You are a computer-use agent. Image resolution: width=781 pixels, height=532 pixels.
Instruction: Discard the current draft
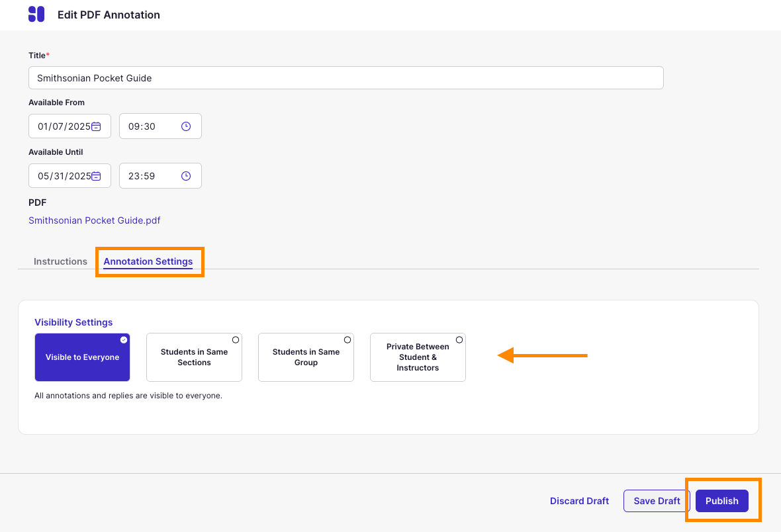click(x=579, y=501)
